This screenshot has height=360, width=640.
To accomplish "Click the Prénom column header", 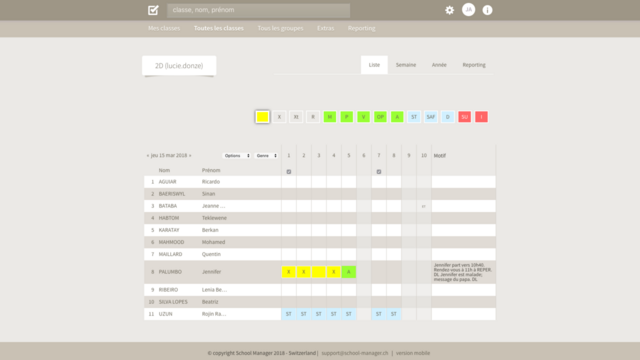I will (211, 170).
